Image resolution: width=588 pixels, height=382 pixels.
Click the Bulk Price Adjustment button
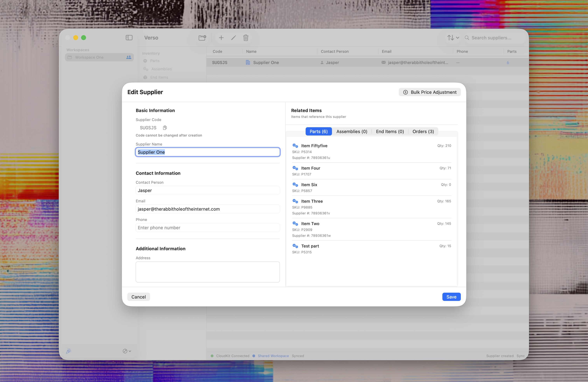point(430,92)
